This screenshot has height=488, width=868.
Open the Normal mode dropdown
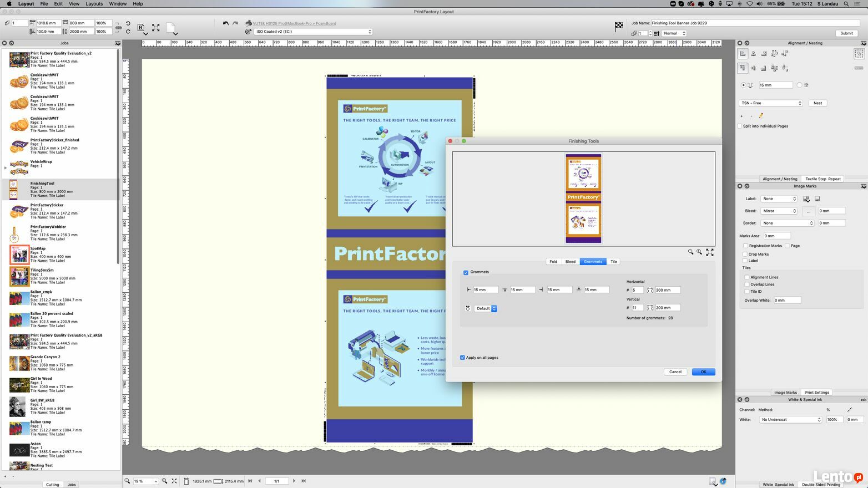(674, 33)
